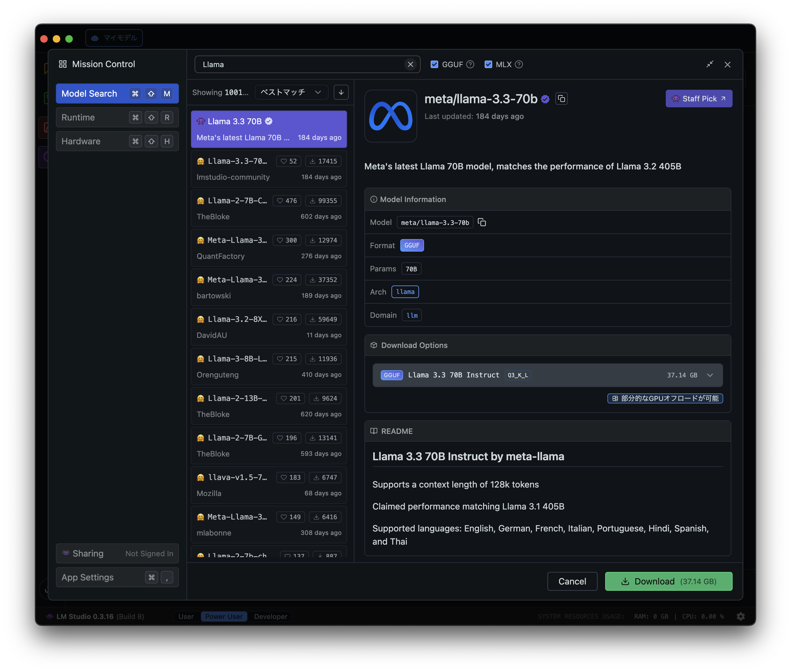
Task: Collapse the README section header
Action: click(397, 431)
